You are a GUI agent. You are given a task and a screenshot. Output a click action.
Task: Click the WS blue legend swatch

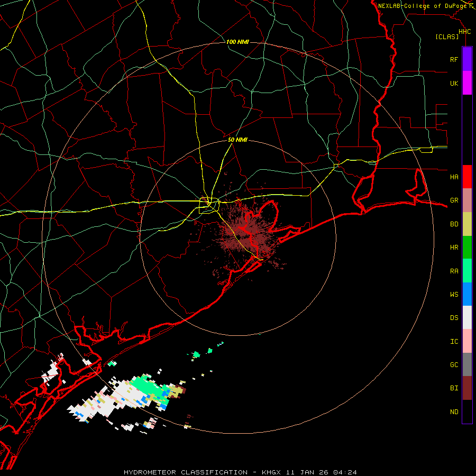(467, 294)
